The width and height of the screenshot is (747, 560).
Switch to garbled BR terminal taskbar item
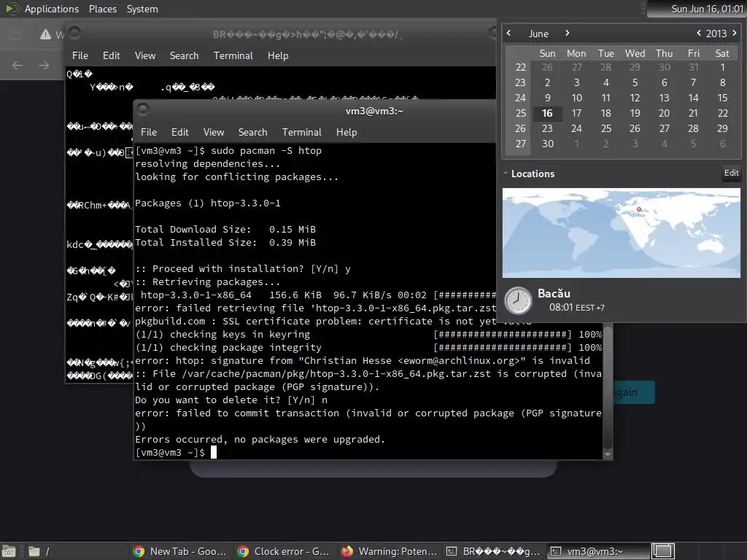click(x=493, y=551)
